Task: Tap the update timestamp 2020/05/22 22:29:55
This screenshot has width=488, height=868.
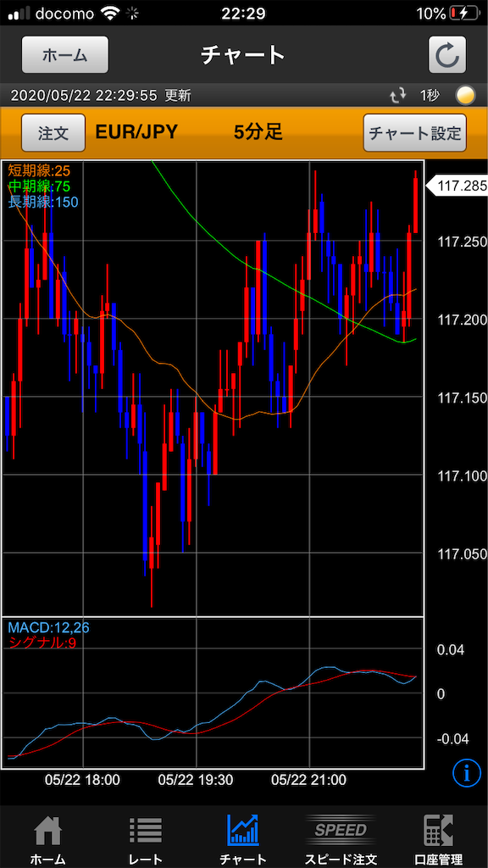Action: [84, 96]
